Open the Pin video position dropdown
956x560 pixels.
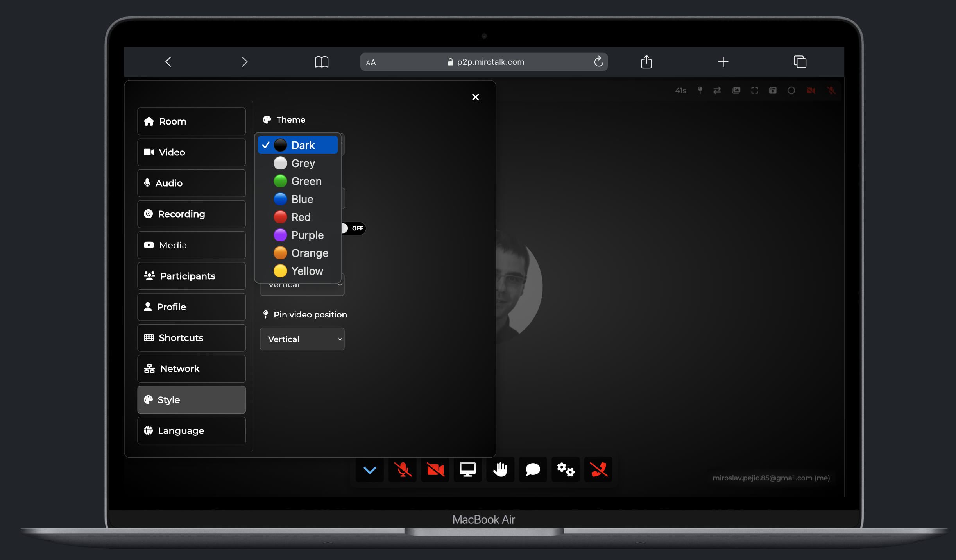point(302,339)
